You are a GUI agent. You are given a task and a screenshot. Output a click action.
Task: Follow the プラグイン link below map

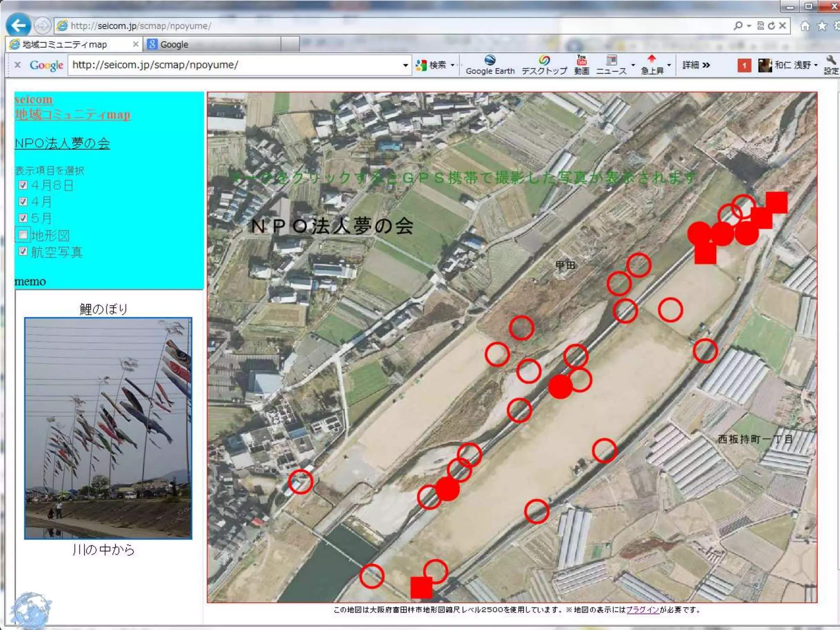643,610
